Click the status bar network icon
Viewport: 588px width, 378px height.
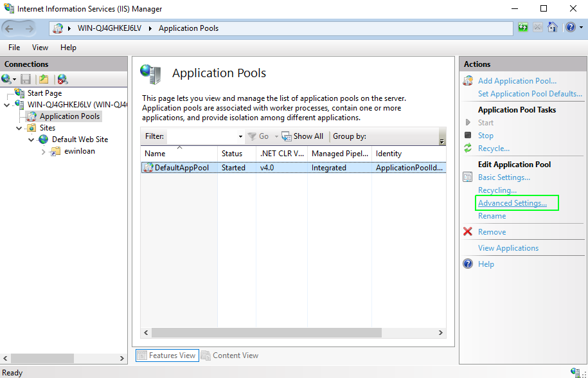coord(575,372)
